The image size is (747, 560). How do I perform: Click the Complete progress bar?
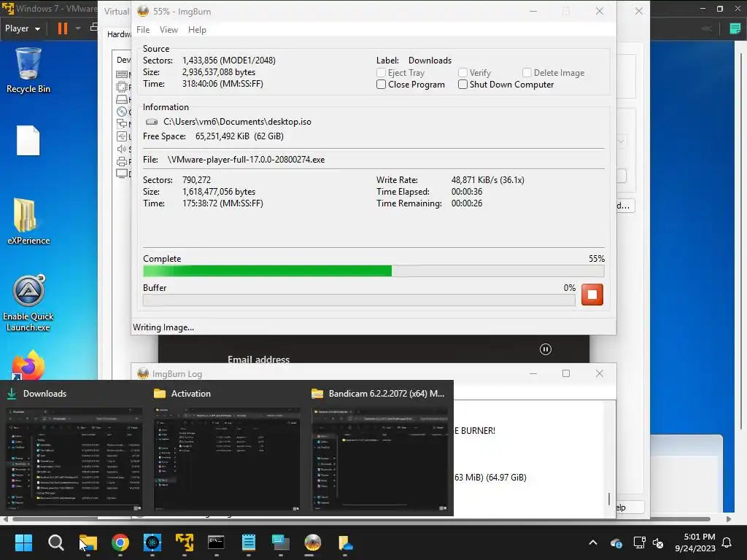coord(373,271)
